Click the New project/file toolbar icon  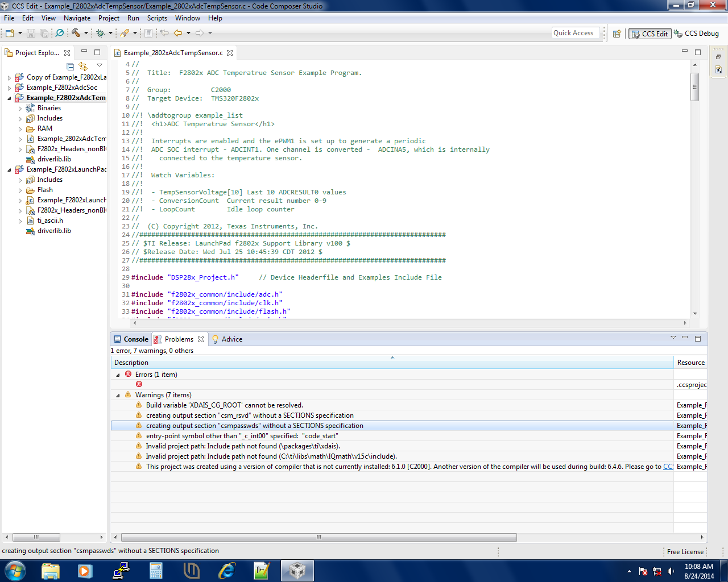pyautogui.click(x=10, y=33)
